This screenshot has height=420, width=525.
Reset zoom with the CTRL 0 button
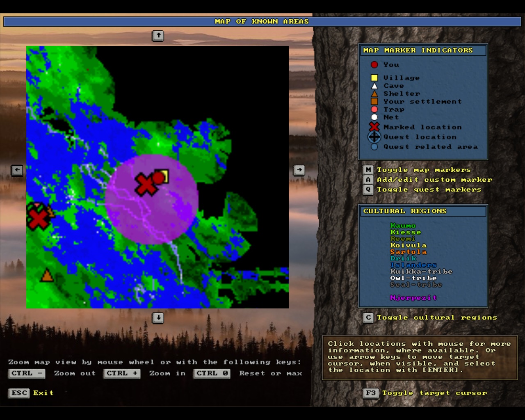(x=212, y=373)
